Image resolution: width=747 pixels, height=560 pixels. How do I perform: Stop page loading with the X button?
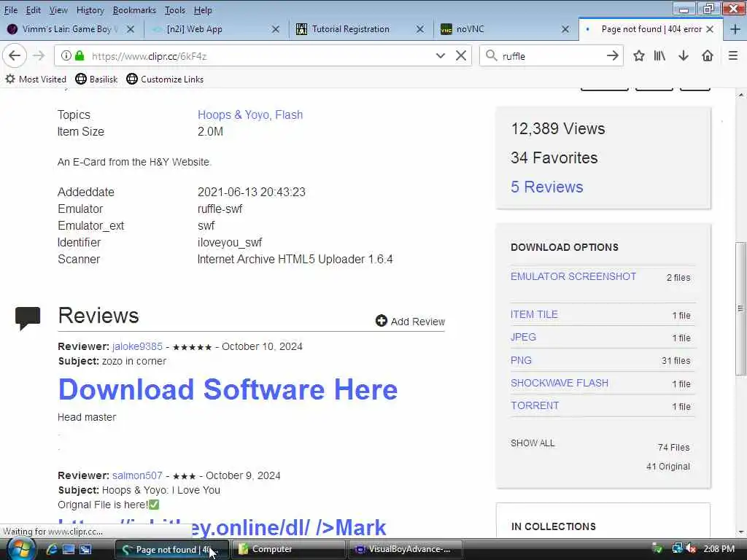point(461,55)
